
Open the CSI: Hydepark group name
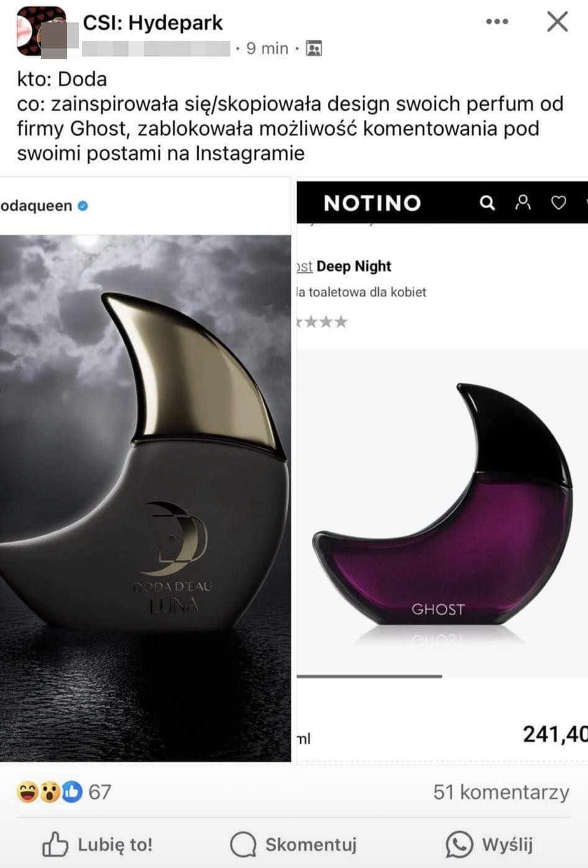coord(153,23)
